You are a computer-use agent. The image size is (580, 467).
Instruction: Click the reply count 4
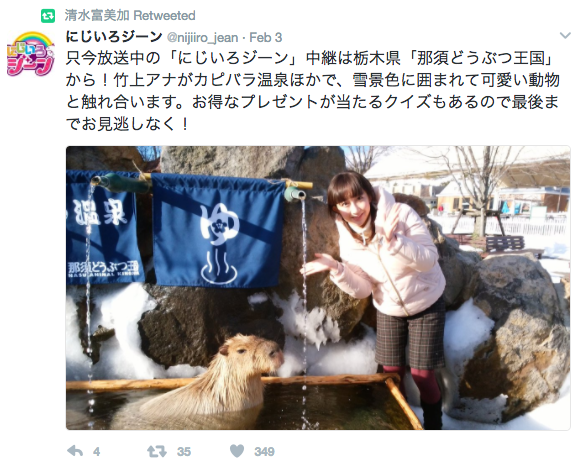coord(97,451)
